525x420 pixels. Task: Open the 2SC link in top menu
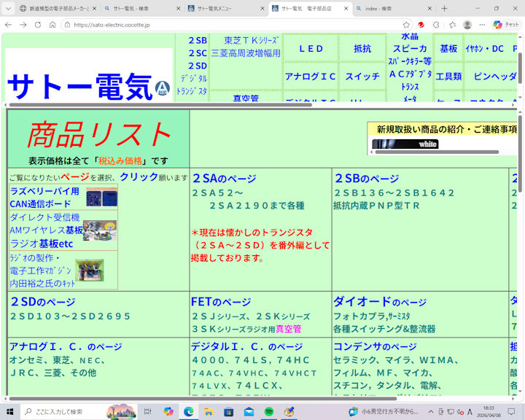[198, 53]
